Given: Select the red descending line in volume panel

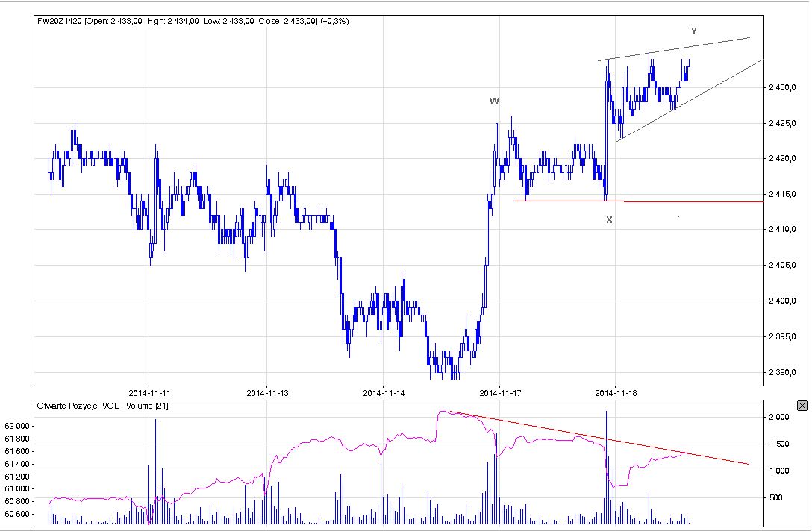Looking at the screenshot, I should click(x=599, y=438).
